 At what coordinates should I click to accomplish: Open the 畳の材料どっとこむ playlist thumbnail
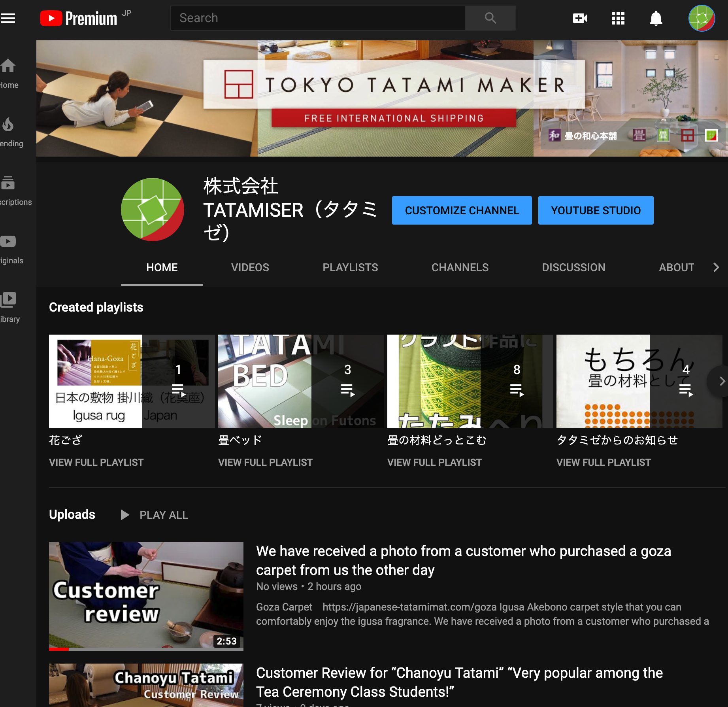pos(470,381)
